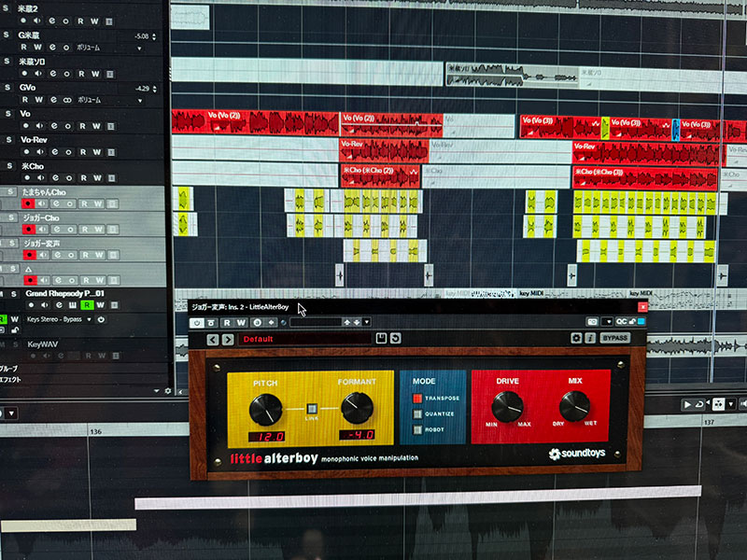Enable Quantize mode in Little AlterBoy
The image size is (747, 560).
tap(417, 413)
